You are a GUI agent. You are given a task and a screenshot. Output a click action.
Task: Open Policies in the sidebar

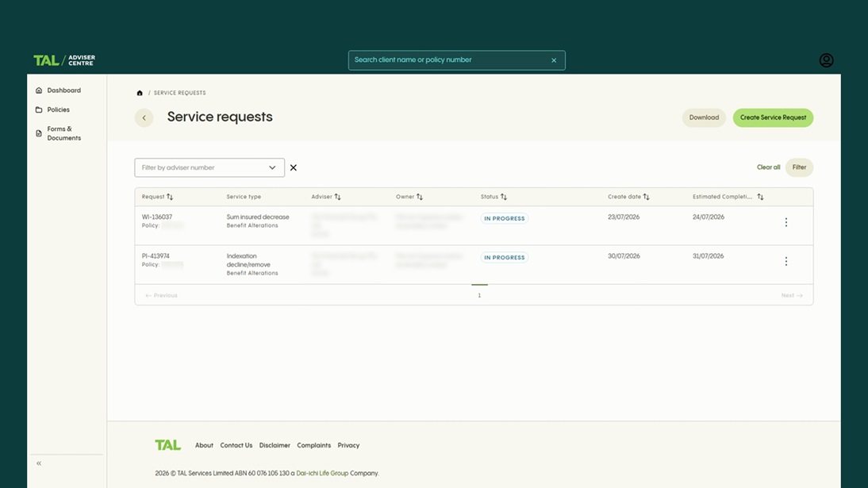tap(58, 110)
